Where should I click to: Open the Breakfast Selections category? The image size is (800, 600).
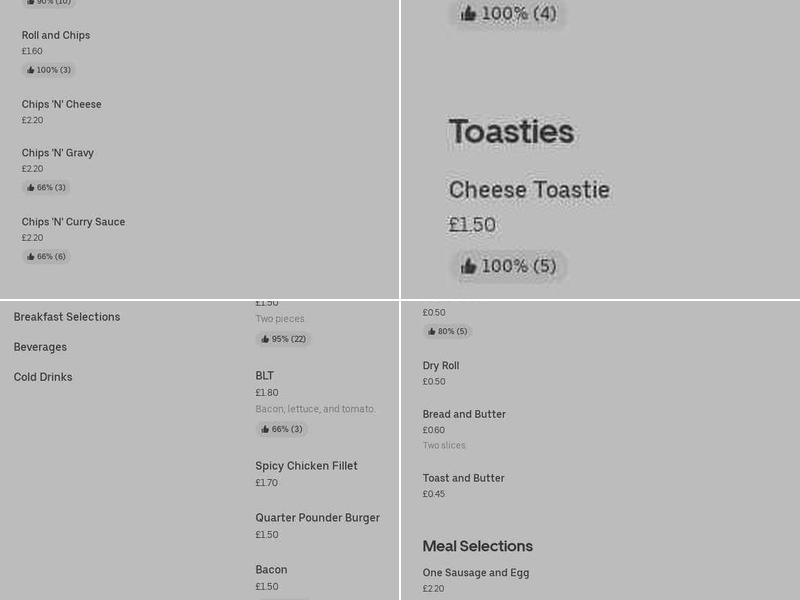67,317
